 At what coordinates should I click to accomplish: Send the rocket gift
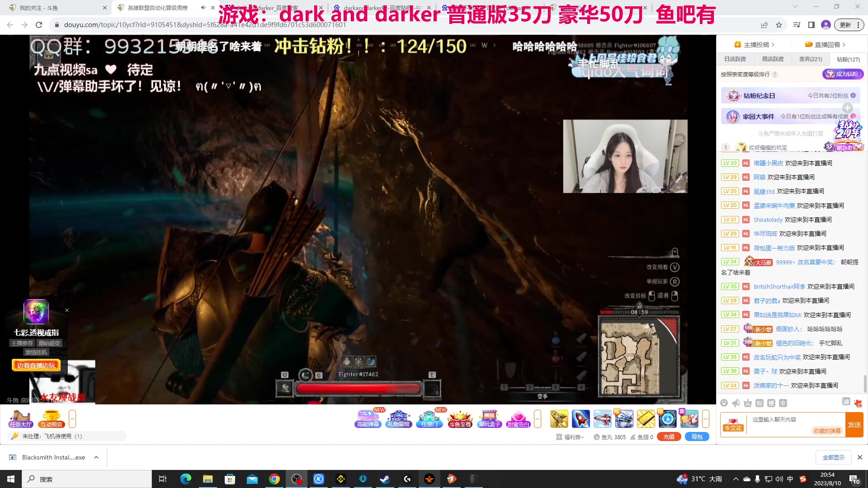tap(580, 419)
